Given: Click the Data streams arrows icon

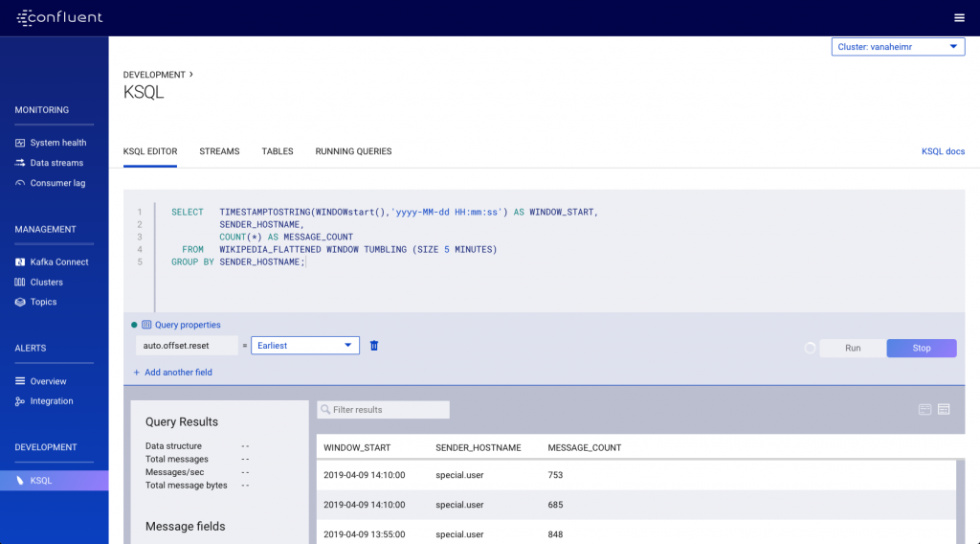Looking at the screenshot, I should (x=20, y=163).
